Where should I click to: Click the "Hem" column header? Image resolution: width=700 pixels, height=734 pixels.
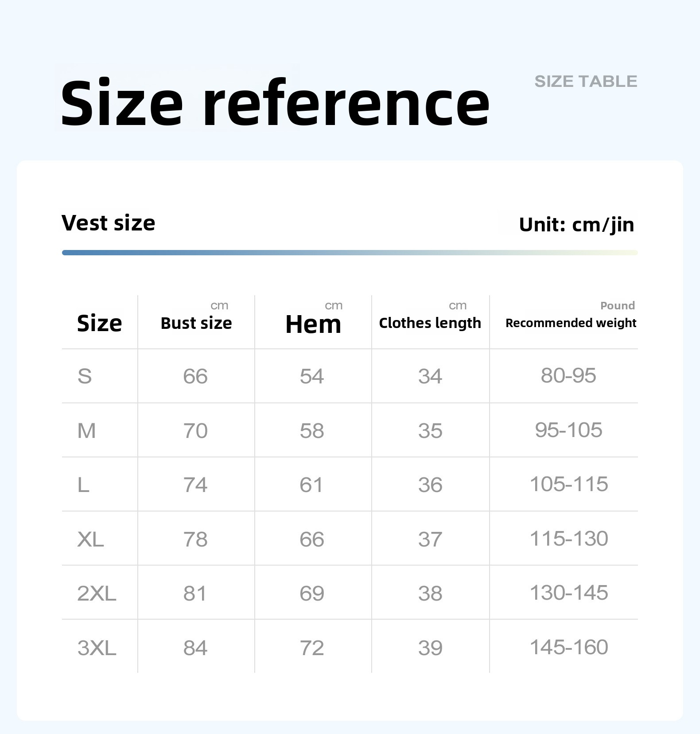click(313, 324)
